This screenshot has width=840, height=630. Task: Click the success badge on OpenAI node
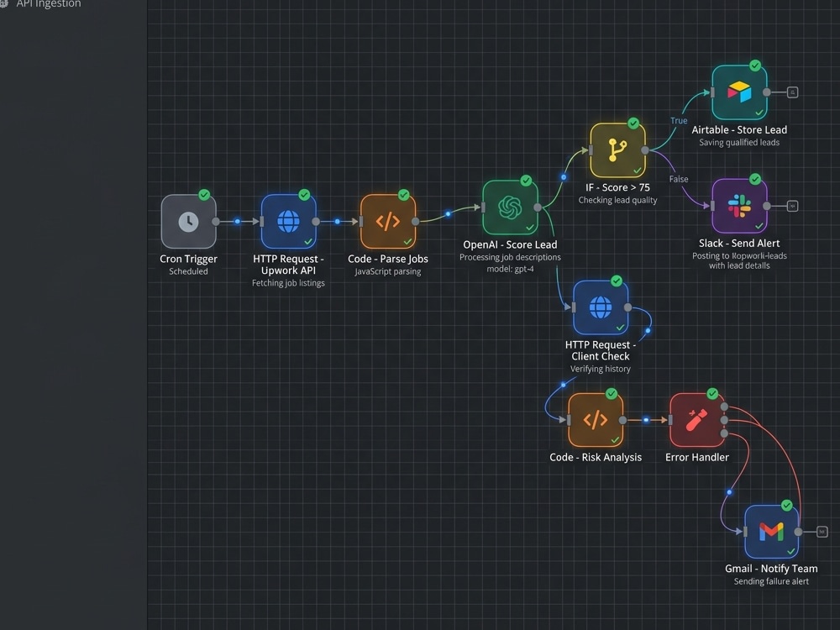(526, 181)
